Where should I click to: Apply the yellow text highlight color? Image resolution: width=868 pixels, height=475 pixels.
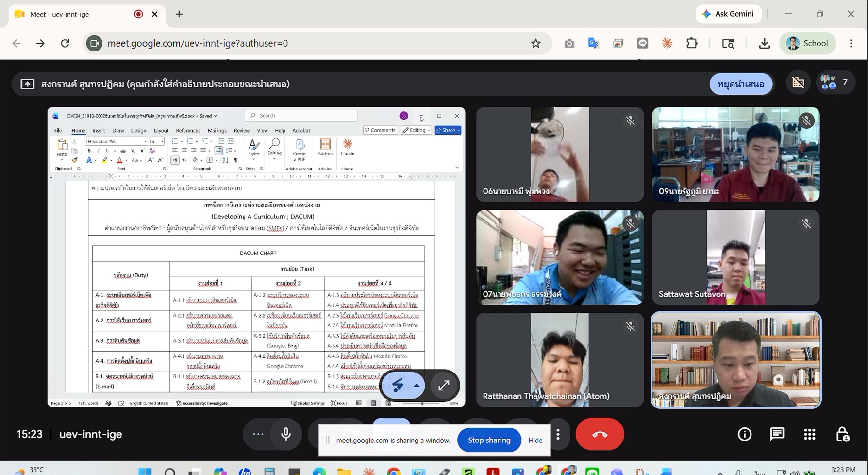coord(104,160)
